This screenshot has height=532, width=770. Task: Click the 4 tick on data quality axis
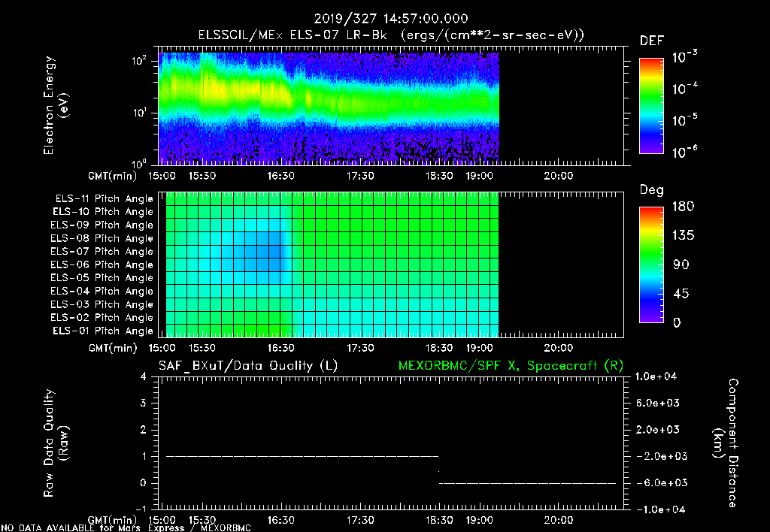[x=144, y=376]
